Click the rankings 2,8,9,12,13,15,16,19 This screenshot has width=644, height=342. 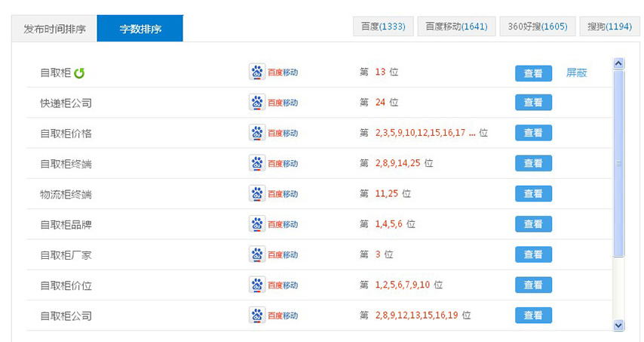pyautogui.click(x=416, y=316)
